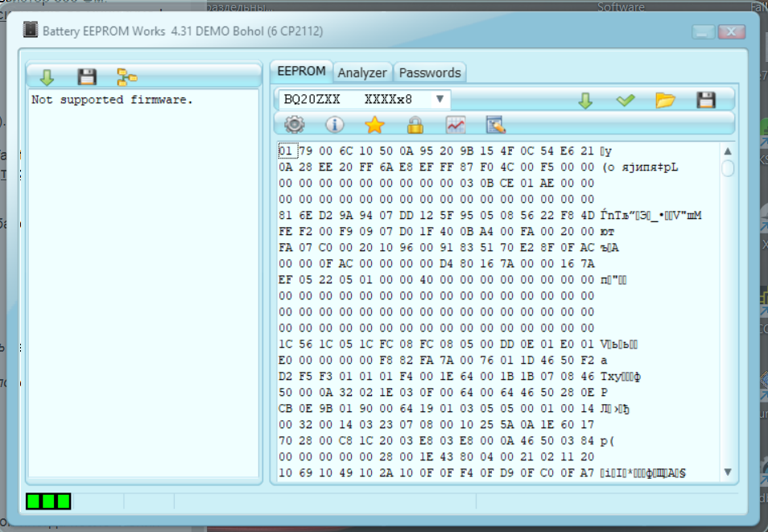Close the Battery EEPROM Works window

click(731, 32)
